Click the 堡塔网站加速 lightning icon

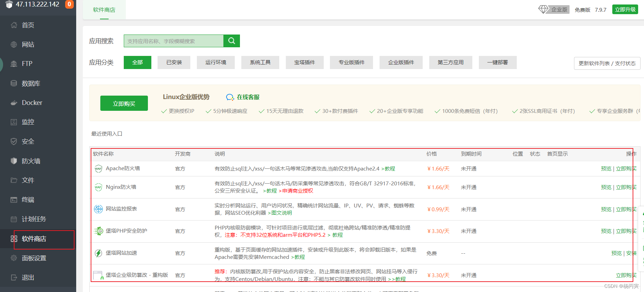coord(98,253)
